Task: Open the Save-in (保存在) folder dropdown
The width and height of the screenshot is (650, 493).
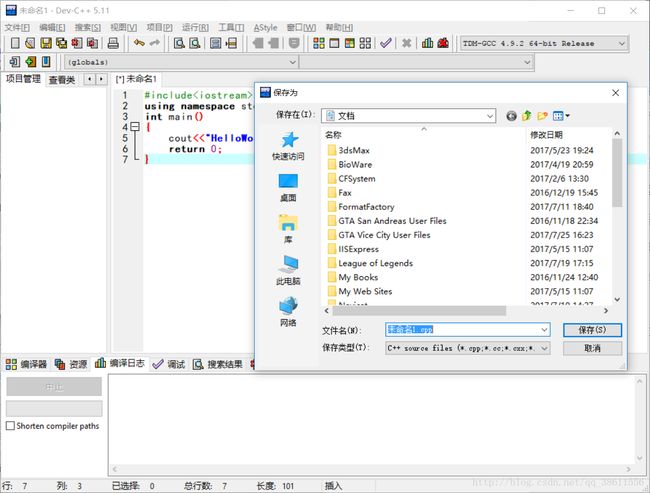Action: click(408, 116)
